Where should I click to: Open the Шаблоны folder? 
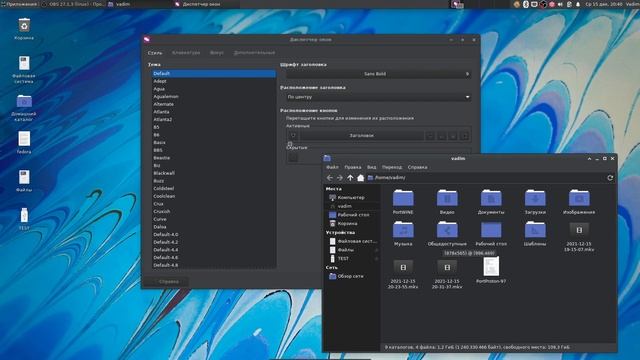point(535,233)
